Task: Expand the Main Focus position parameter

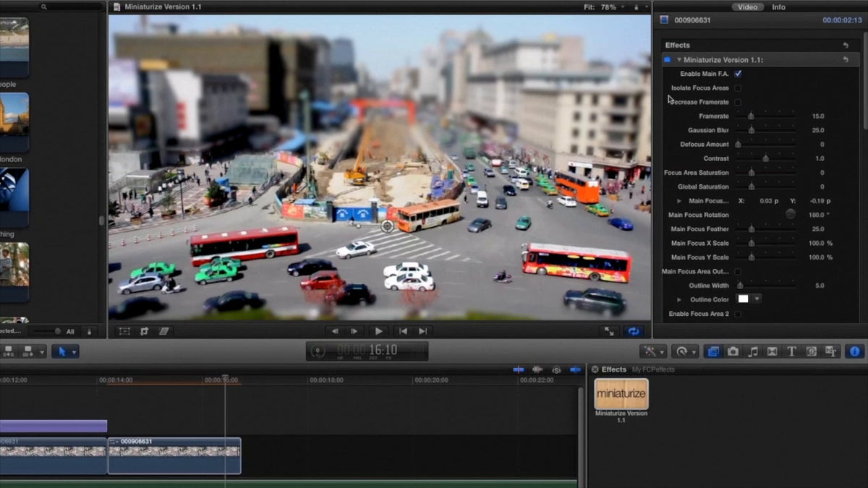Action: tap(679, 201)
